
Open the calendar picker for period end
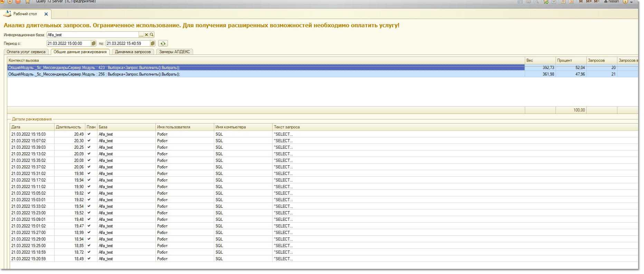point(152,43)
